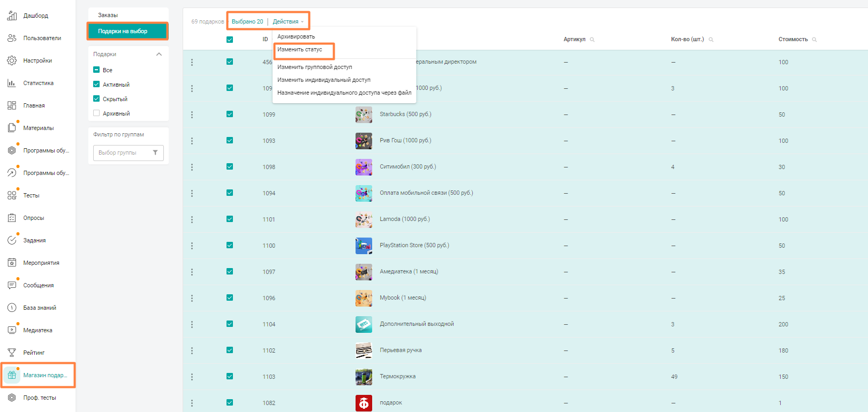Click the Магазин подарков gift icon

(12, 375)
